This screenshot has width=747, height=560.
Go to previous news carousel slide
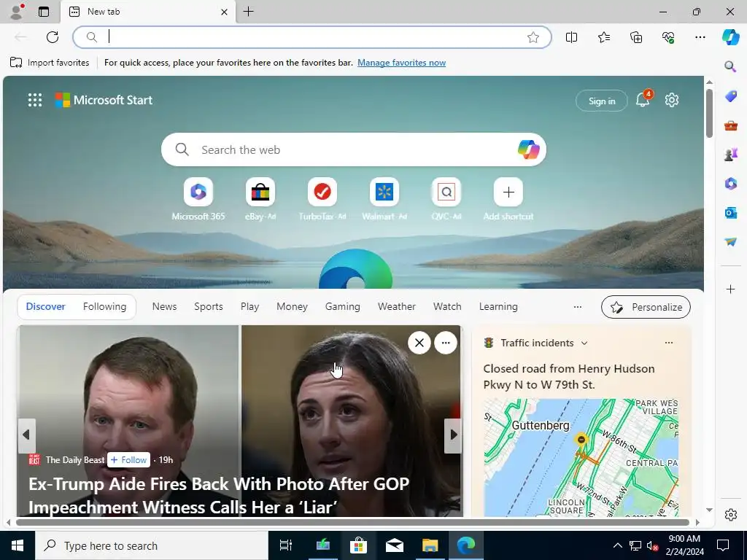[27, 435]
